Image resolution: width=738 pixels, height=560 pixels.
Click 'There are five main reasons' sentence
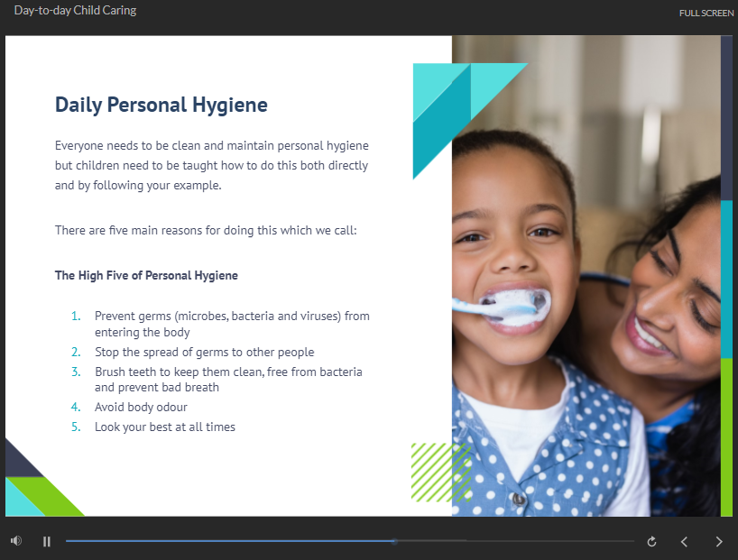206,230
